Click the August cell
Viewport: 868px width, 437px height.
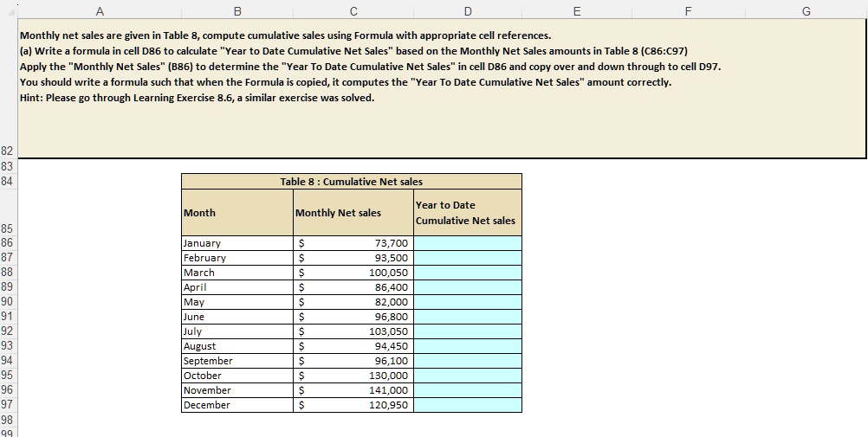tap(237, 346)
